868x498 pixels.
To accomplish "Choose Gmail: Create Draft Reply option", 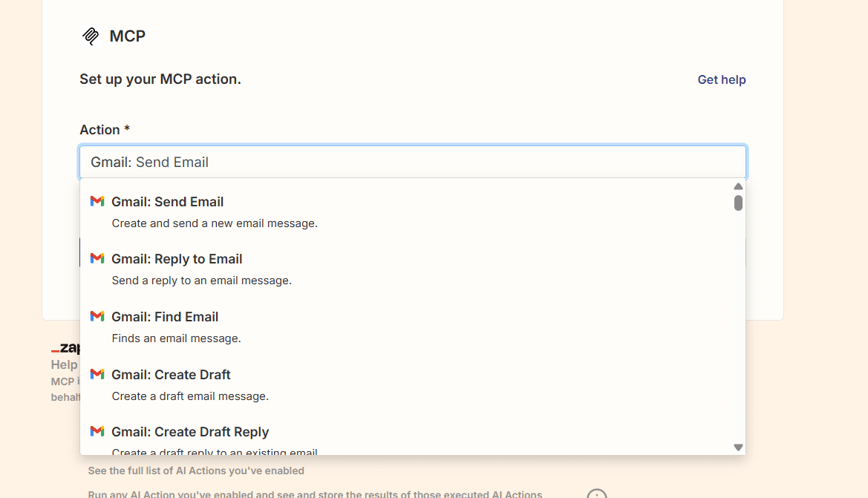I will pos(190,432).
